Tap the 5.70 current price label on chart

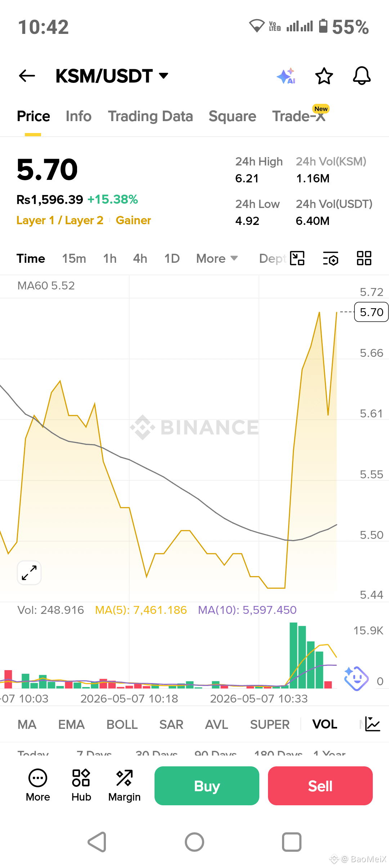point(371,312)
